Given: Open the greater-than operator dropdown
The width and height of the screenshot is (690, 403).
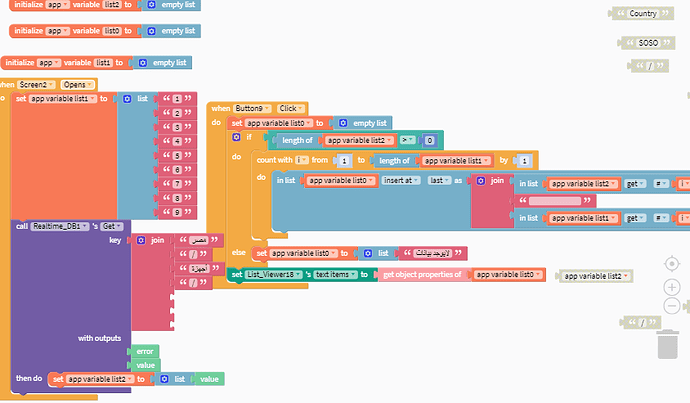Looking at the screenshot, I should coord(407,140).
